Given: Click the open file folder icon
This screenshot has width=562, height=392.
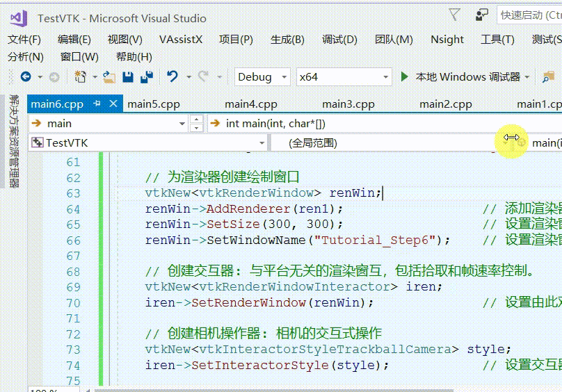Looking at the screenshot, I should 109,76.
